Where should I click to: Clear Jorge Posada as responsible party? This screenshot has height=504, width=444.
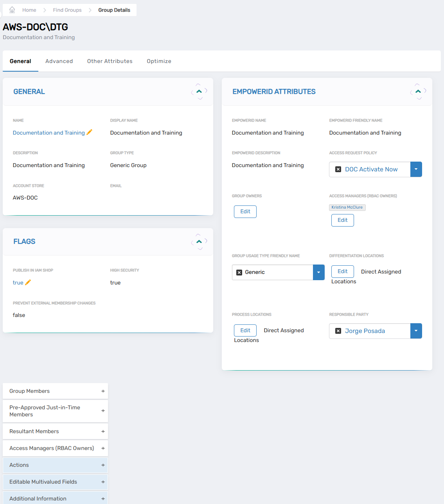point(338,331)
